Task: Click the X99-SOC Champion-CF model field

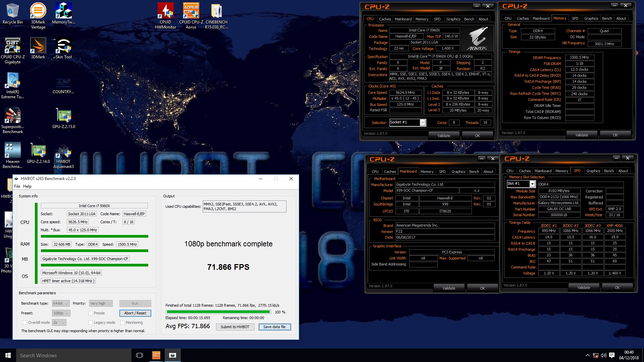Action: [x=427, y=190]
